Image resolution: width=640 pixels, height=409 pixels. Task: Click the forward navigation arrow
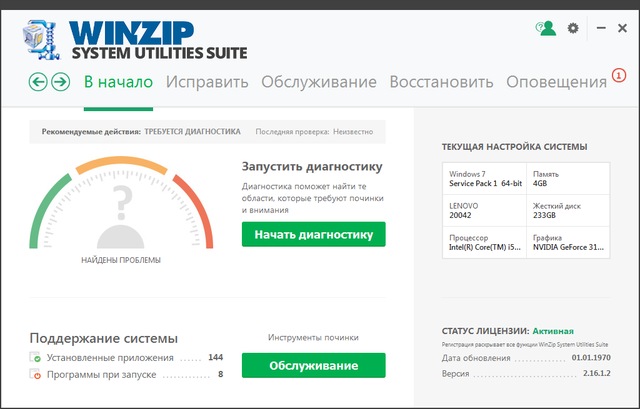pos(60,82)
